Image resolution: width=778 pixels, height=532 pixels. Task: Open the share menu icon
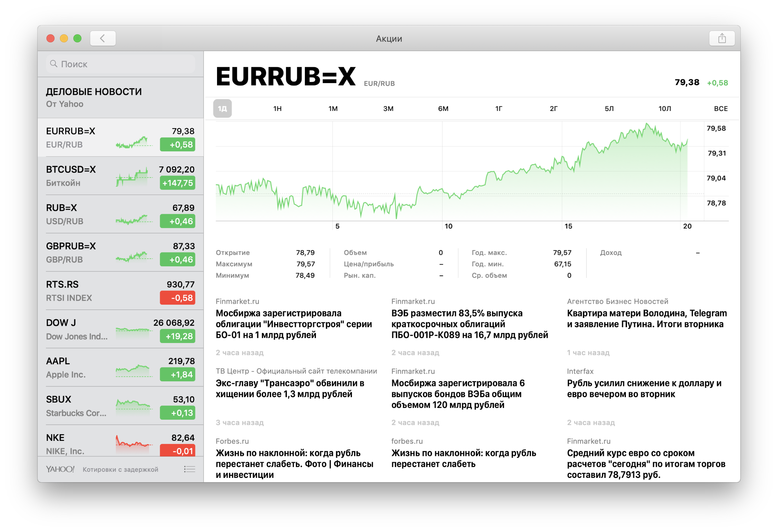tap(722, 38)
